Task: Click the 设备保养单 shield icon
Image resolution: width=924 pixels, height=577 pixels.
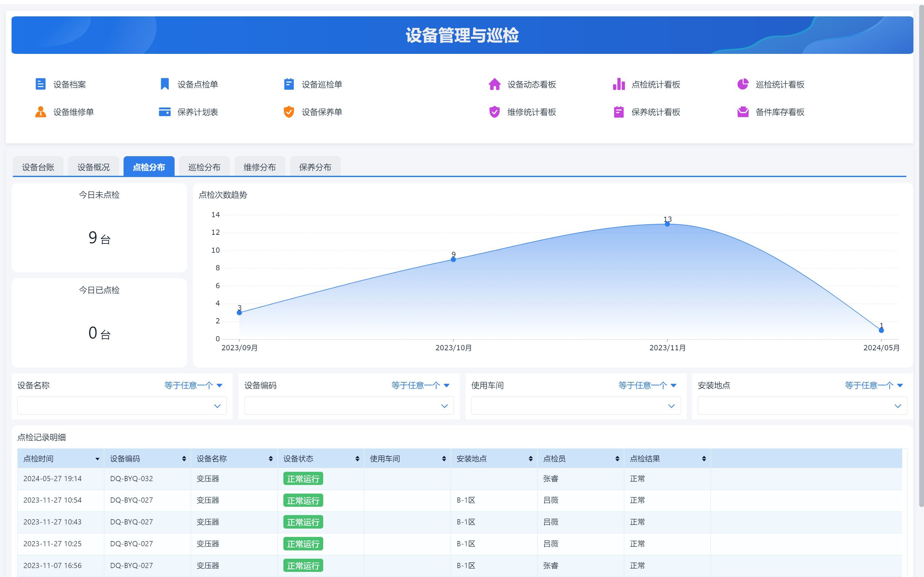Action: pos(289,112)
